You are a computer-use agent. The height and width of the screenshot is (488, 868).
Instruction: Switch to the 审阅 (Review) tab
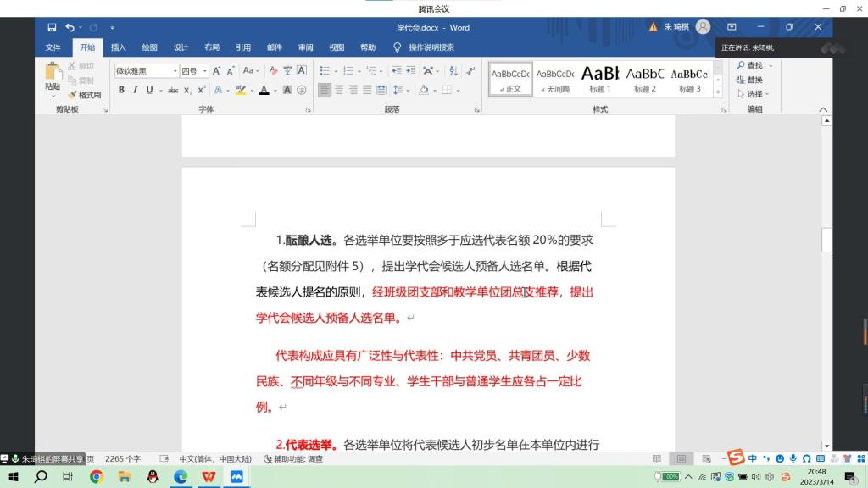305,47
